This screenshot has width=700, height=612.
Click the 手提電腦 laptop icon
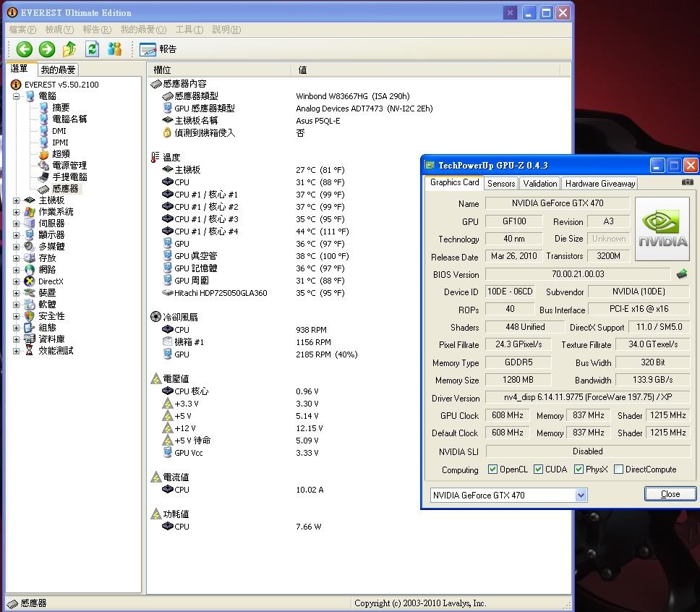click(43, 177)
